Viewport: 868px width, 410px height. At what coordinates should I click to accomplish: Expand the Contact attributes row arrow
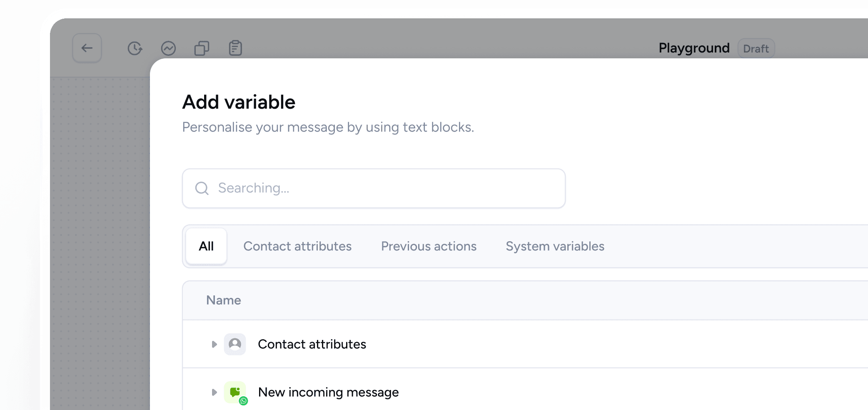(x=214, y=344)
